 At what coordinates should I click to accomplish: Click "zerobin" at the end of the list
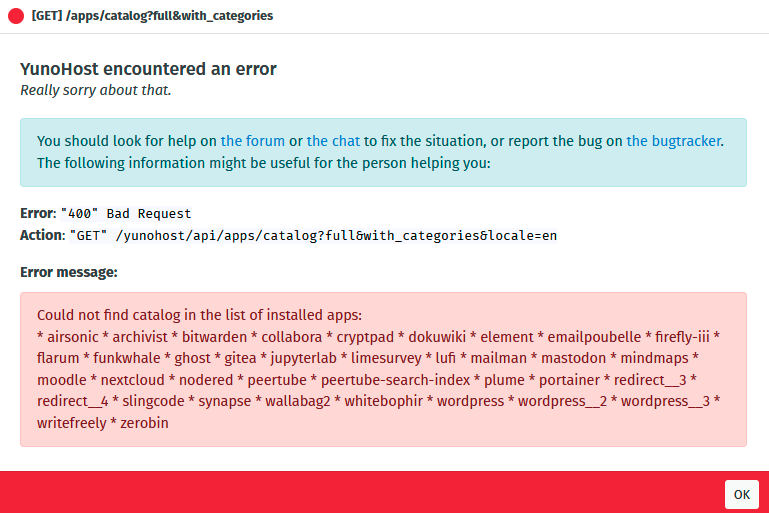coord(144,423)
